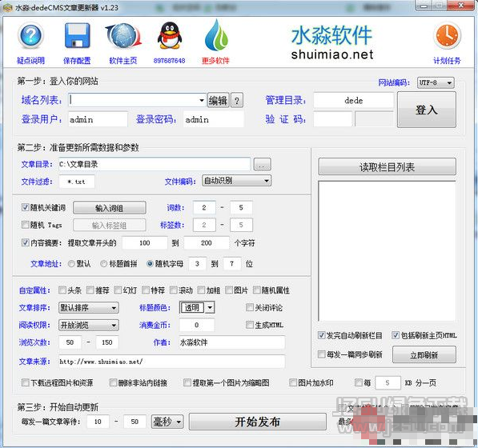The height and width of the screenshot is (448, 478).
Task: Click the 登录用户 admin field
Action: coord(98,119)
